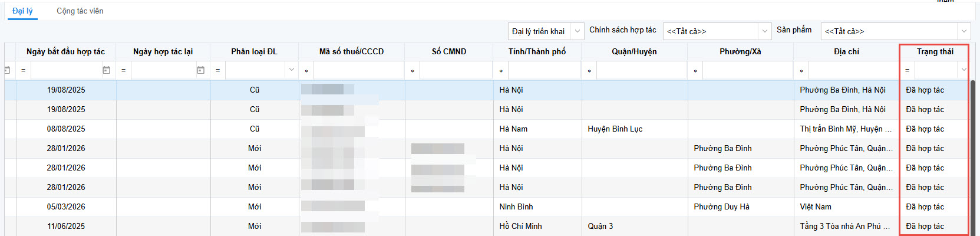The height and width of the screenshot is (236, 980).
Task: Click equals operator icon of Ngày hợp tác lại filter
Action: [x=124, y=70]
